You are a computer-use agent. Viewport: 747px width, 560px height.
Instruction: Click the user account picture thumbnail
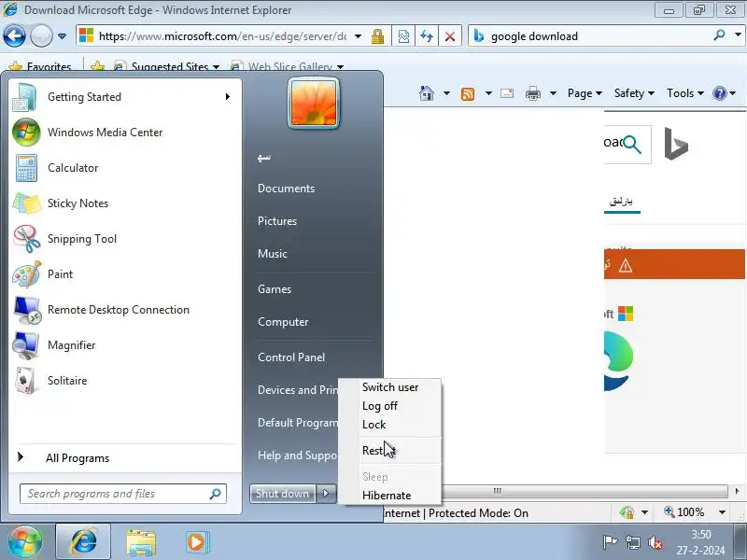(314, 104)
